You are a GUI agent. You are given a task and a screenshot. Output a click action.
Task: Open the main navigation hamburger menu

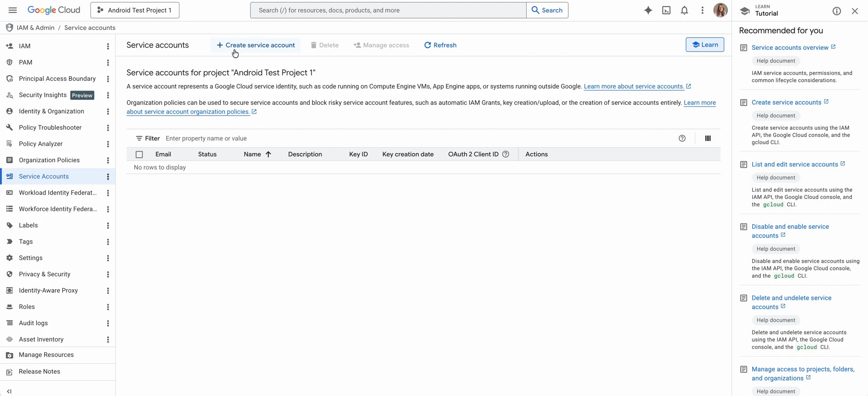click(13, 10)
